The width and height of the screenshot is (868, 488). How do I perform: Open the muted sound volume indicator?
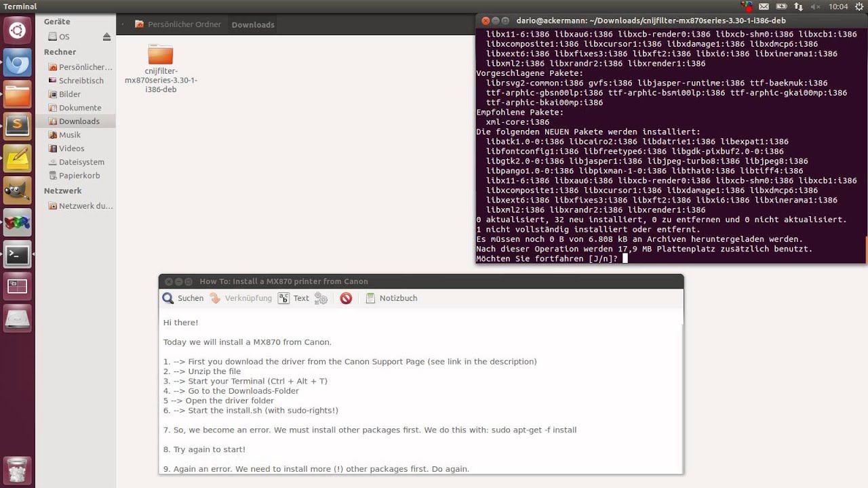click(815, 7)
